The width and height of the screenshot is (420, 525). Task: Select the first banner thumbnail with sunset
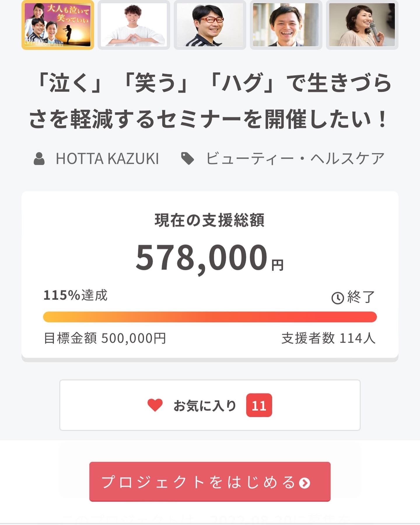pos(58,25)
